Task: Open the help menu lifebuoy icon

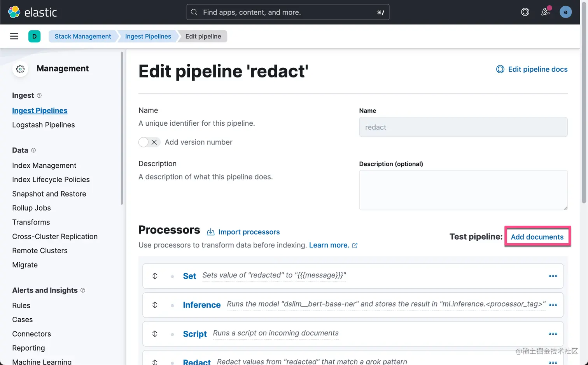Action: (x=525, y=12)
